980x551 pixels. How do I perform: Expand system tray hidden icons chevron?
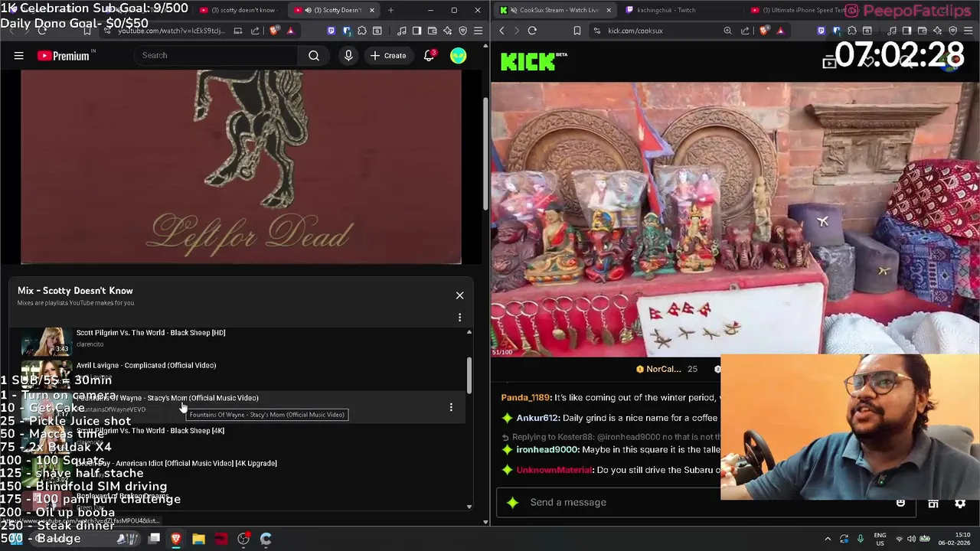[x=828, y=539]
